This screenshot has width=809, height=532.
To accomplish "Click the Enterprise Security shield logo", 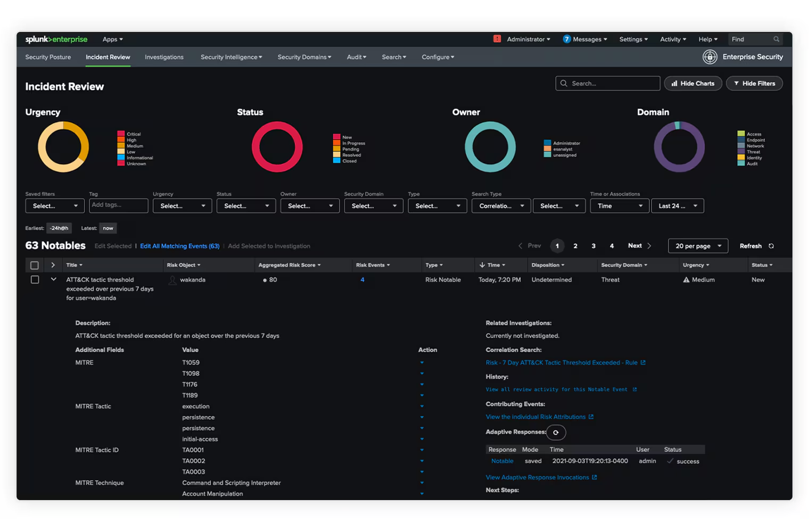I will tap(709, 57).
